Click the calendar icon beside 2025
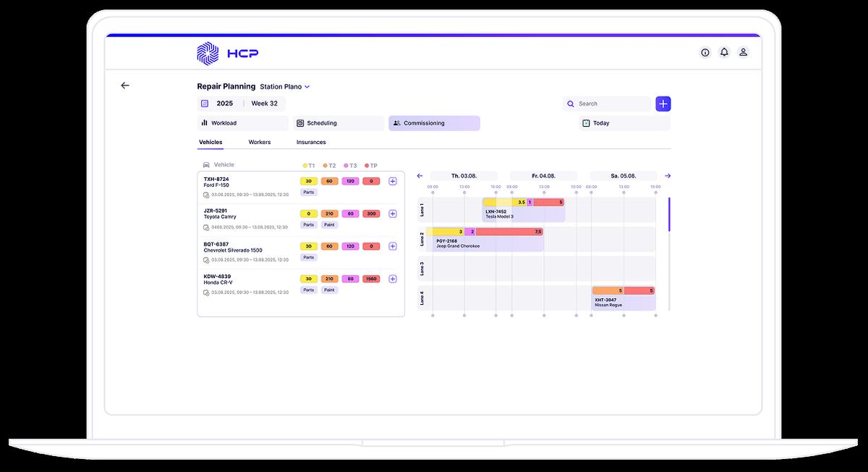Screen dimensions: 868x472 (205, 104)
